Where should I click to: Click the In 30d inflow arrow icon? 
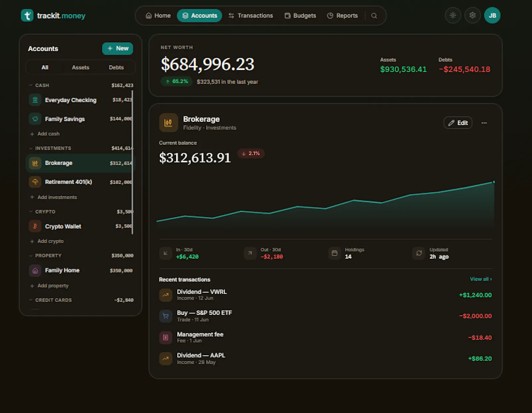click(x=165, y=253)
